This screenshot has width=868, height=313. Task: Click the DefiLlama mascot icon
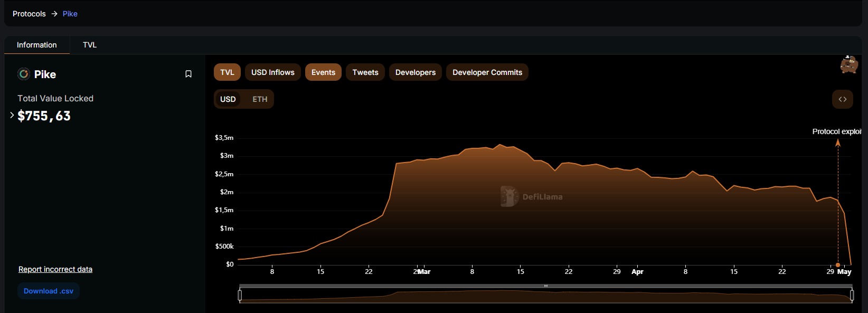point(849,64)
